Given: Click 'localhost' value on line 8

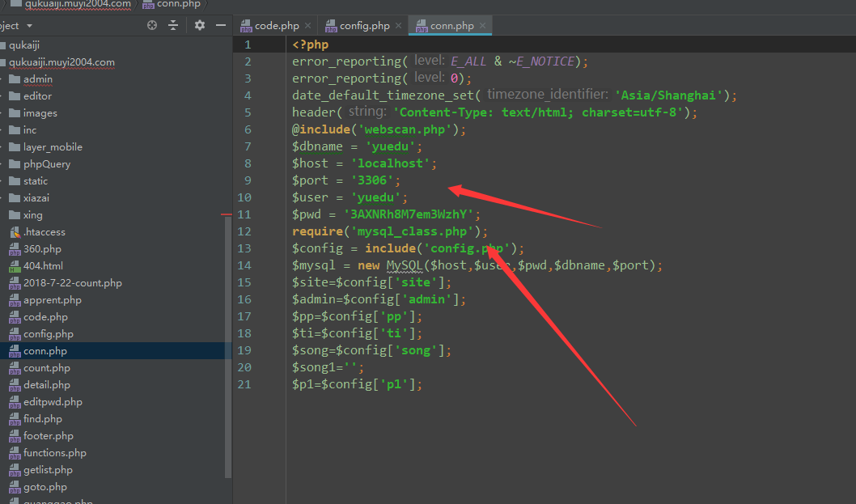Looking at the screenshot, I should click(x=390, y=163).
